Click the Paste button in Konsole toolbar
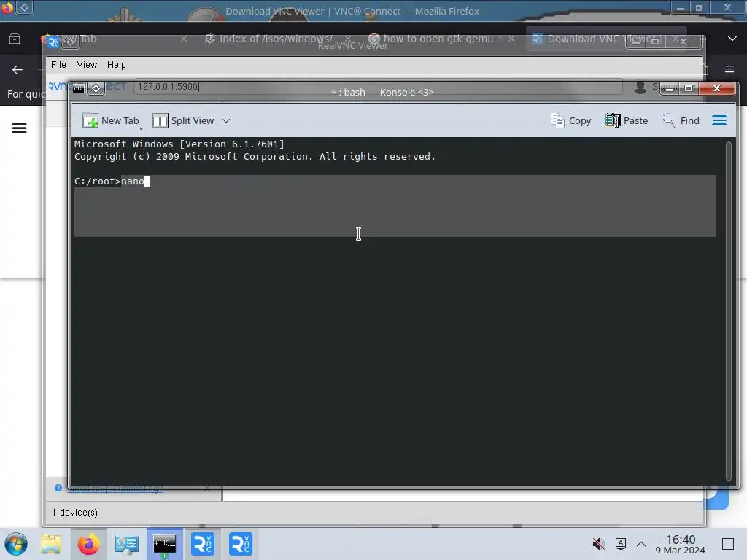747x560 pixels. (626, 121)
